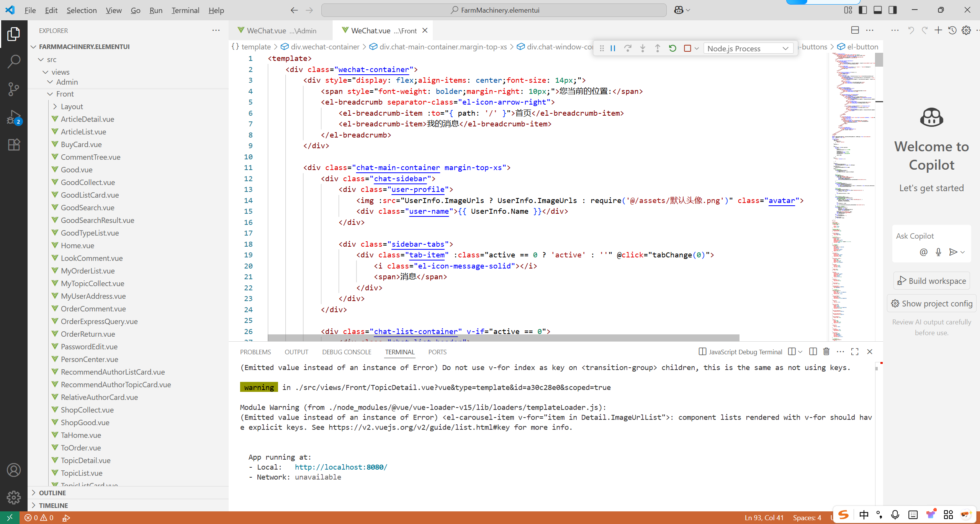The width and height of the screenshot is (980, 524).
Task: Click Build workspace button
Action: pyautogui.click(x=931, y=281)
